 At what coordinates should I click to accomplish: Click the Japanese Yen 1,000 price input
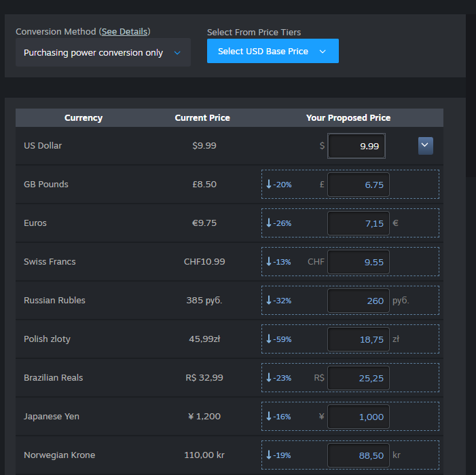[x=359, y=417]
